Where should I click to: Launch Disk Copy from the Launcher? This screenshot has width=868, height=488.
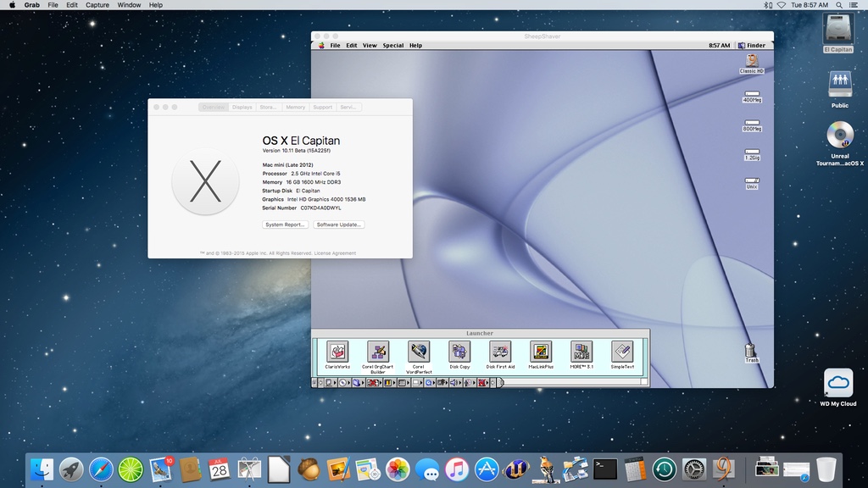coord(459,352)
